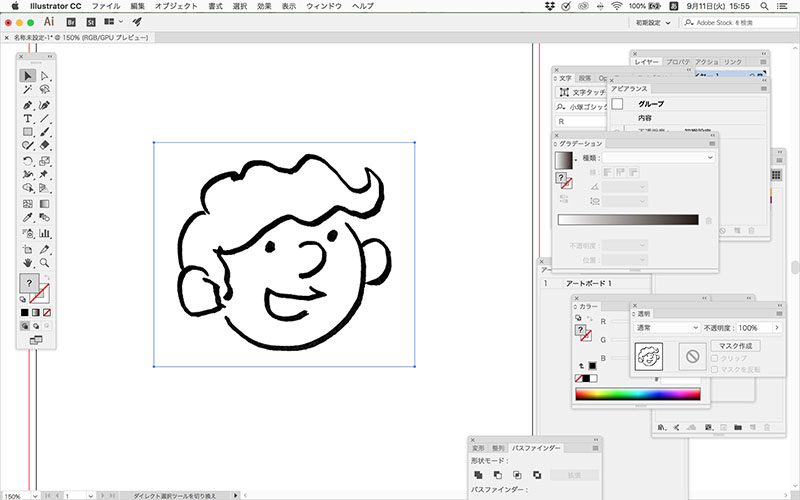Select the Eraser tool
The width and height of the screenshot is (800, 500).
(44, 145)
